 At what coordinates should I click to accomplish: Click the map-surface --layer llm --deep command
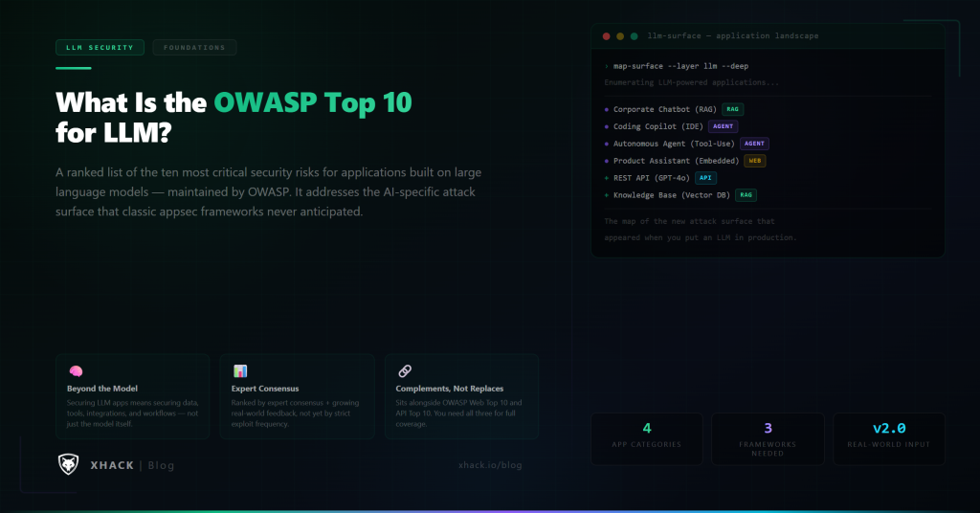click(680, 66)
